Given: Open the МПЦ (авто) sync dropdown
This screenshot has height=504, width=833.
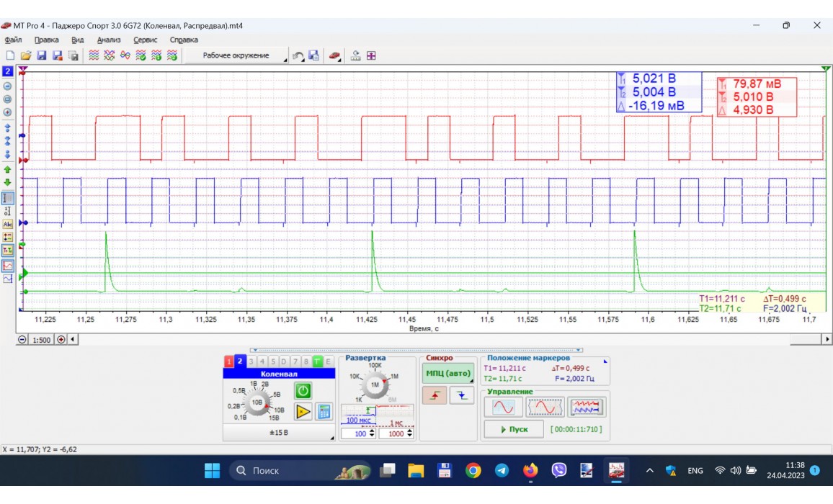Looking at the screenshot, I should (x=448, y=373).
